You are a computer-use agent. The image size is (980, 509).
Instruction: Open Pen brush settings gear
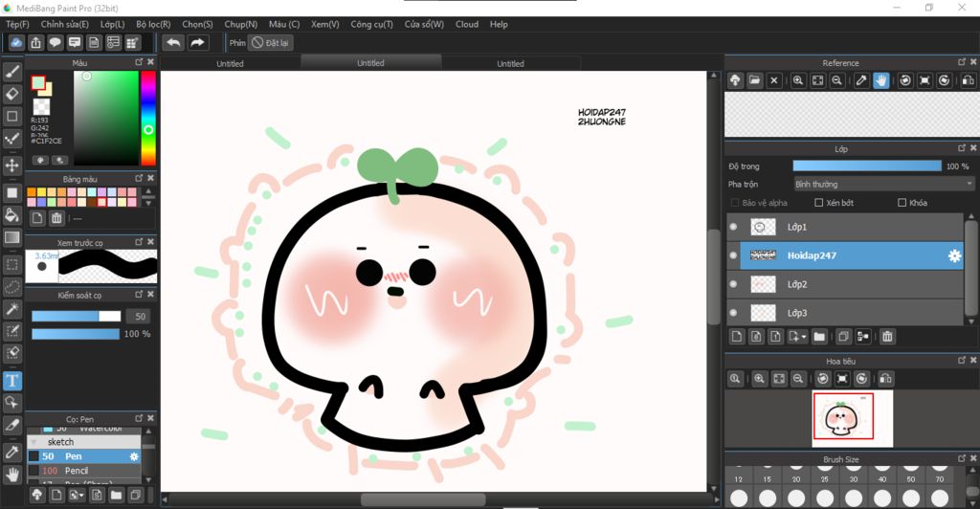point(134,456)
